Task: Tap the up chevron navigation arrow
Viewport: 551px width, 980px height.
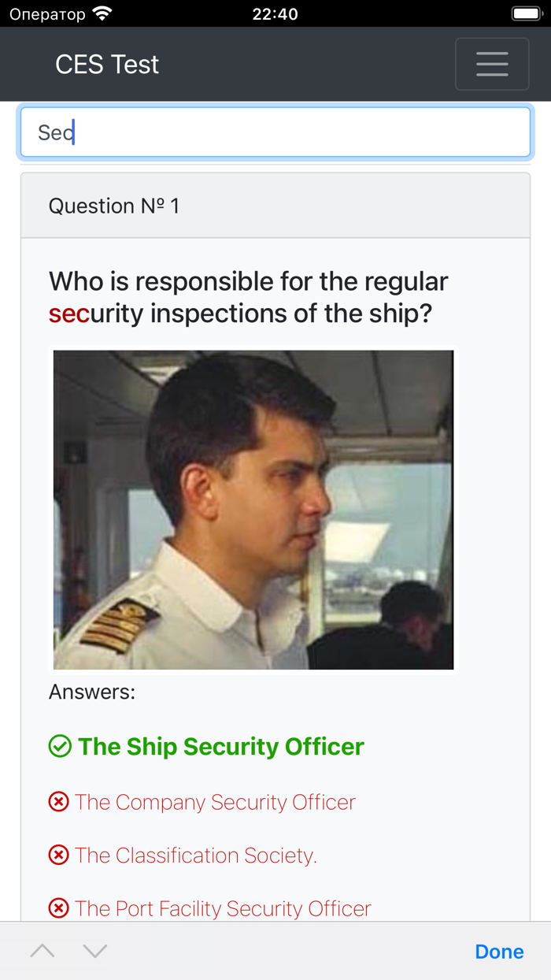Action: [42, 951]
